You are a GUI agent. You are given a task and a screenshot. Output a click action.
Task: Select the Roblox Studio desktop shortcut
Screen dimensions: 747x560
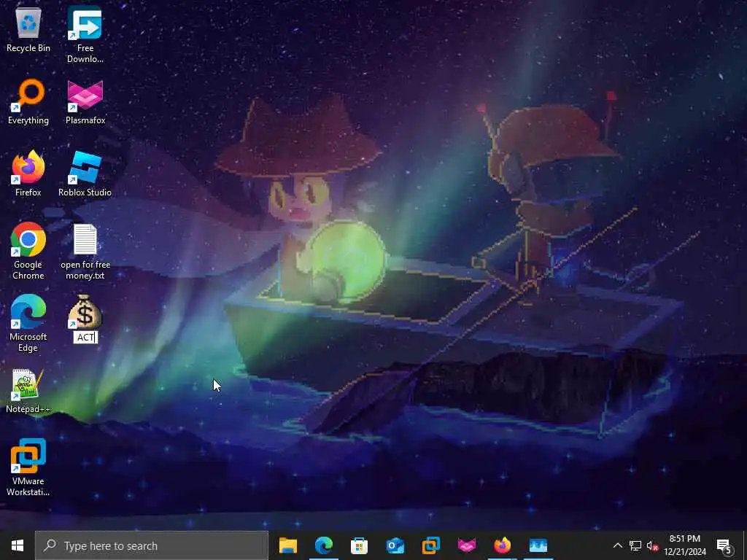pos(85,174)
